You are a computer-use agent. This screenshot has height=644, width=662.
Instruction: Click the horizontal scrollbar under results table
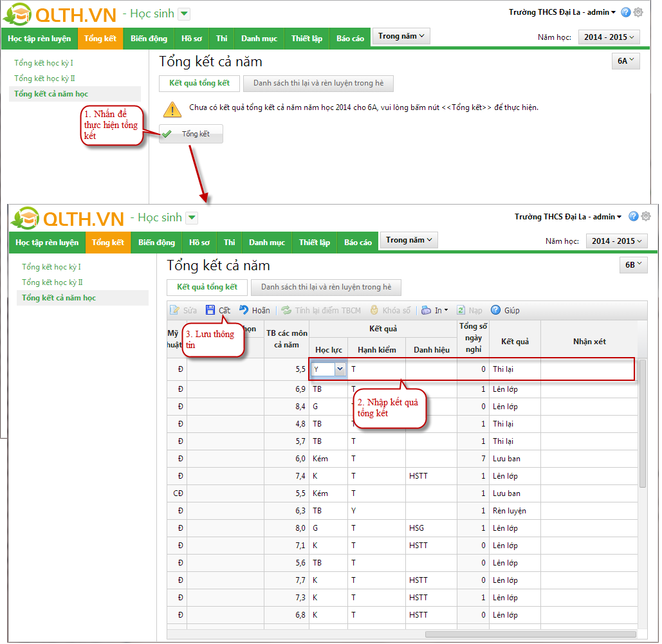click(531, 634)
